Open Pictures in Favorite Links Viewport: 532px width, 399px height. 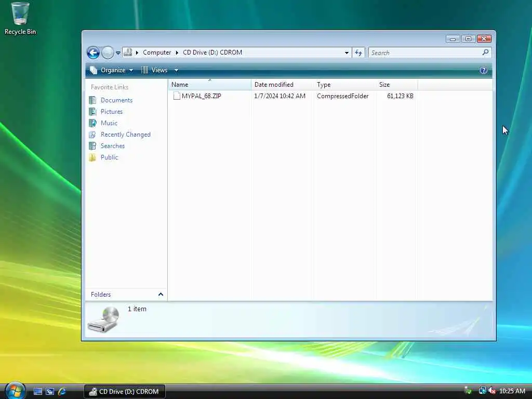point(112,112)
